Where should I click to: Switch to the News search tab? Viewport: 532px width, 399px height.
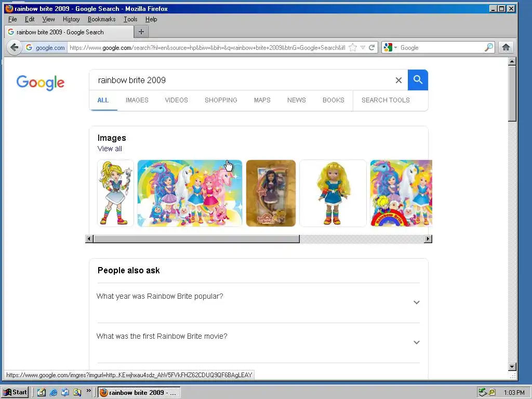click(x=297, y=100)
